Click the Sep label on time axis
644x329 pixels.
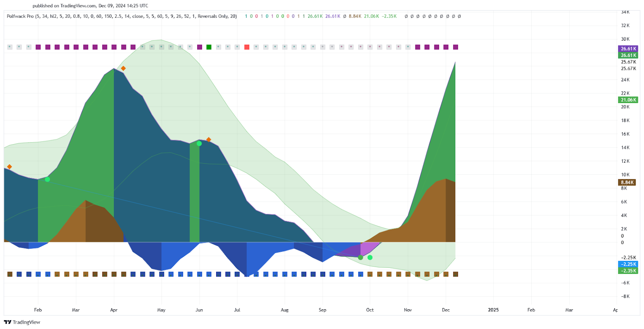click(x=322, y=310)
